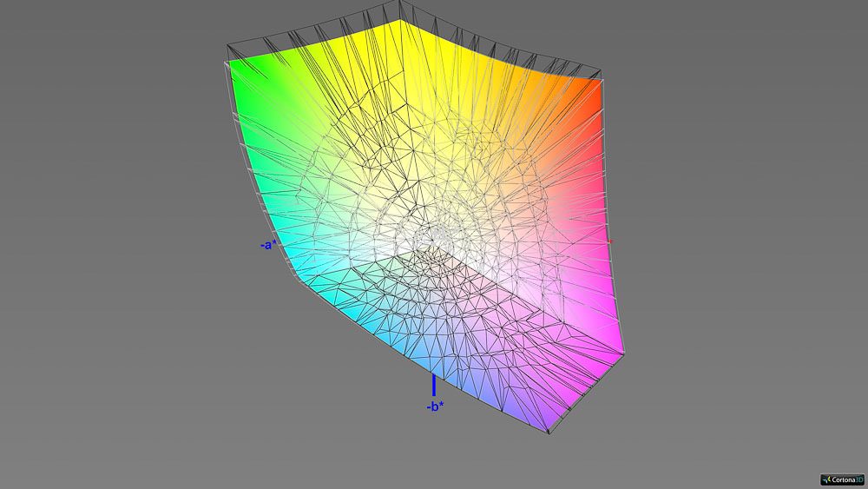The height and width of the screenshot is (489, 868).
Task: Click the Cortona3D logo badge
Action: click(840, 479)
